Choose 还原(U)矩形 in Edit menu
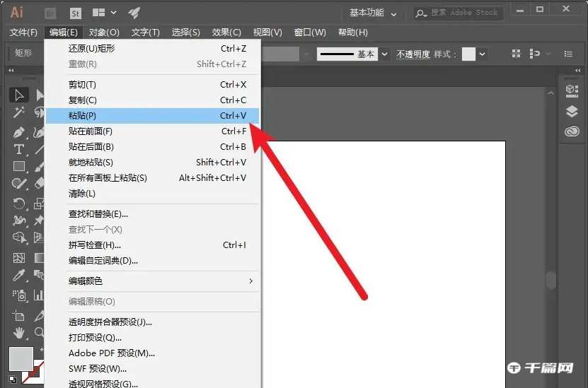The width and height of the screenshot is (588, 388). click(x=153, y=49)
